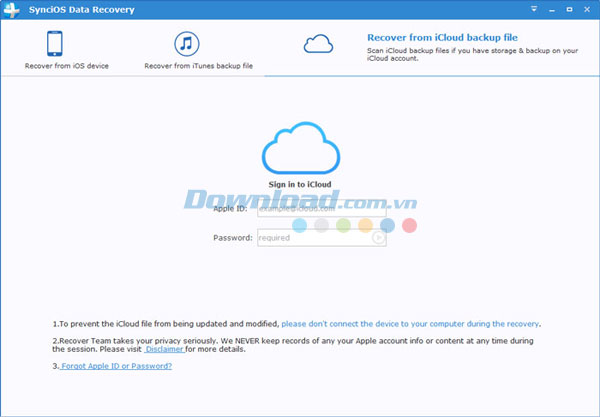
Task: Open the Recover from iOS device tab
Action: [67, 48]
